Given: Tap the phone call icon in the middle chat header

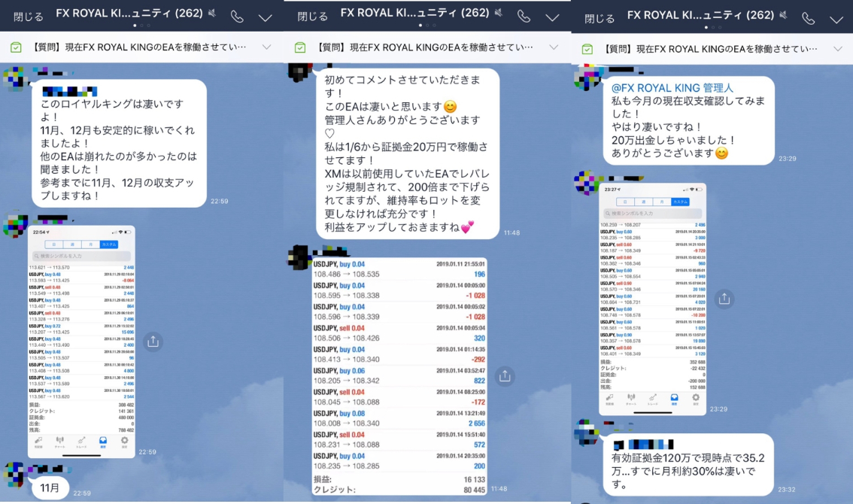Looking at the screenshot, I should coord(524,17).
